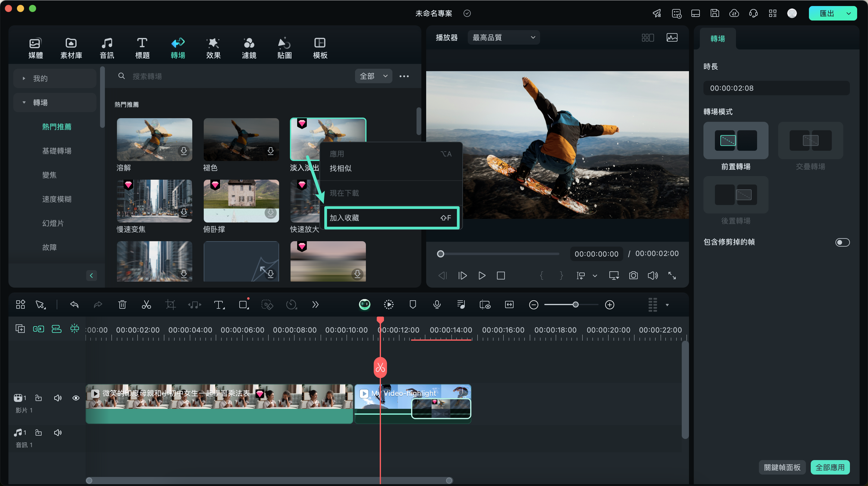The height and width of the screenshot is (486, 868).
Task: Select 故障 category in sidebar
Action: coord(49,247)
